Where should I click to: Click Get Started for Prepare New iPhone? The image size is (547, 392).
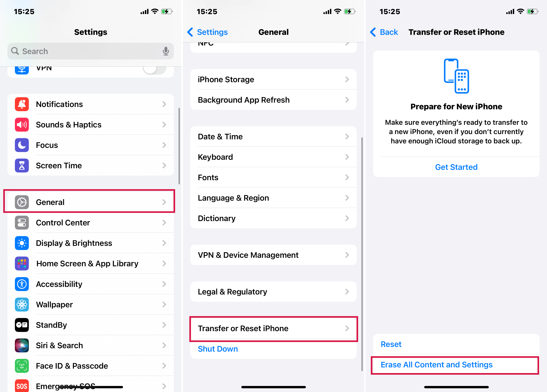456,166
